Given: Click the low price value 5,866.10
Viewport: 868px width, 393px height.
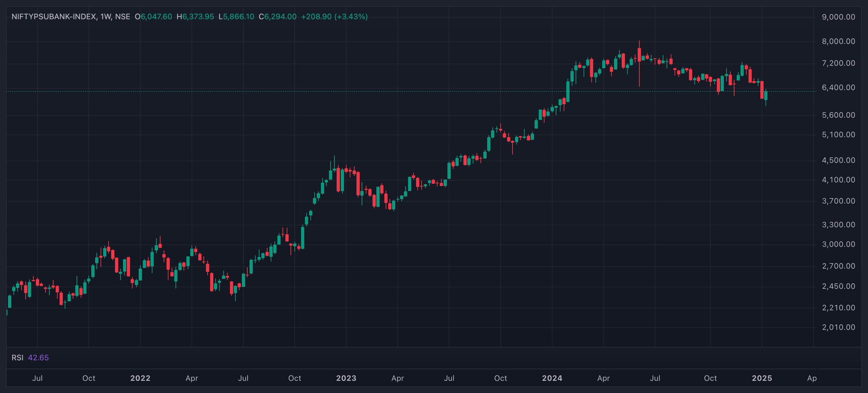Looking at the screenshot, I should 239,17.
